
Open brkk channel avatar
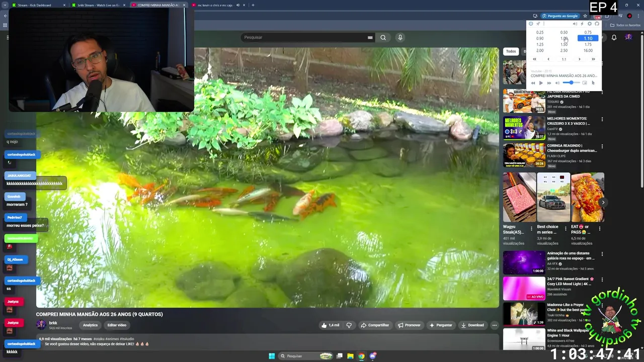coord(41,325)
